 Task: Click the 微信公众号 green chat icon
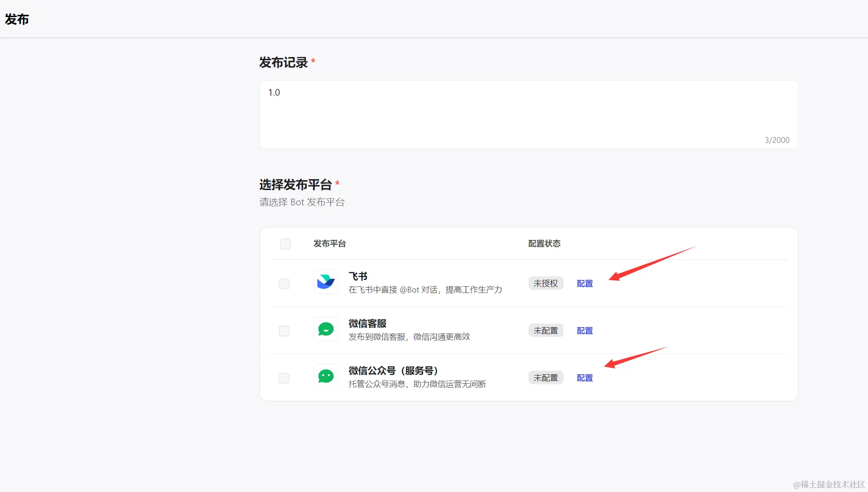click(326, 377)
